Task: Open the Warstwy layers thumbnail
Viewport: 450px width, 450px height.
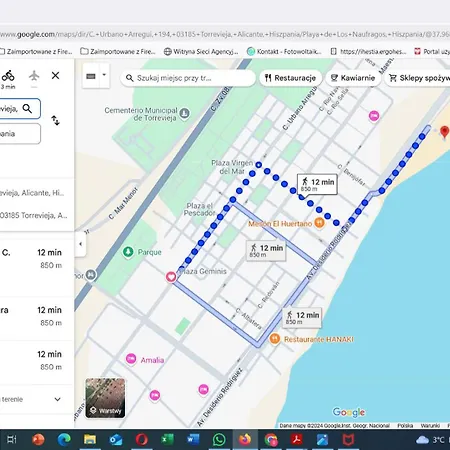Action: [105, 398]
